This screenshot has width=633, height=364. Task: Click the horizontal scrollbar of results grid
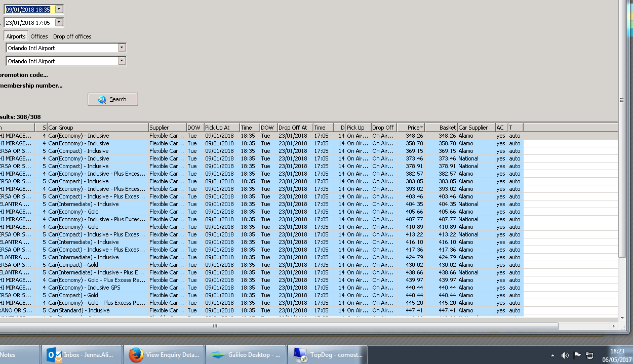point(279,327)
